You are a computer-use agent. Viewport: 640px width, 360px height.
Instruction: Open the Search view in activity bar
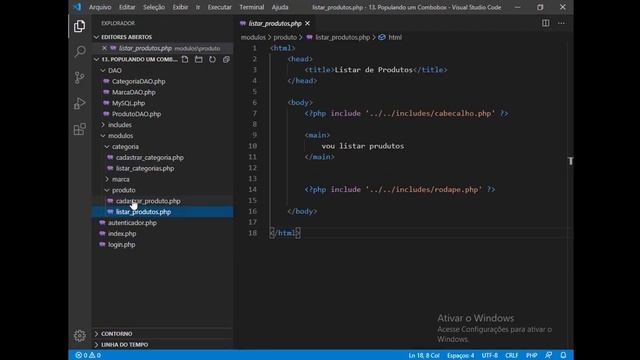pos(80,52)
